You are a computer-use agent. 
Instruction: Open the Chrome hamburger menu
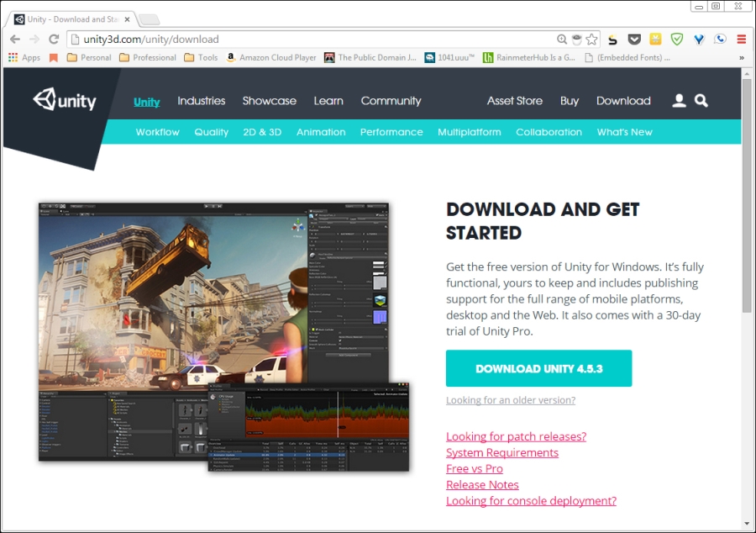[x=741, y=39]
